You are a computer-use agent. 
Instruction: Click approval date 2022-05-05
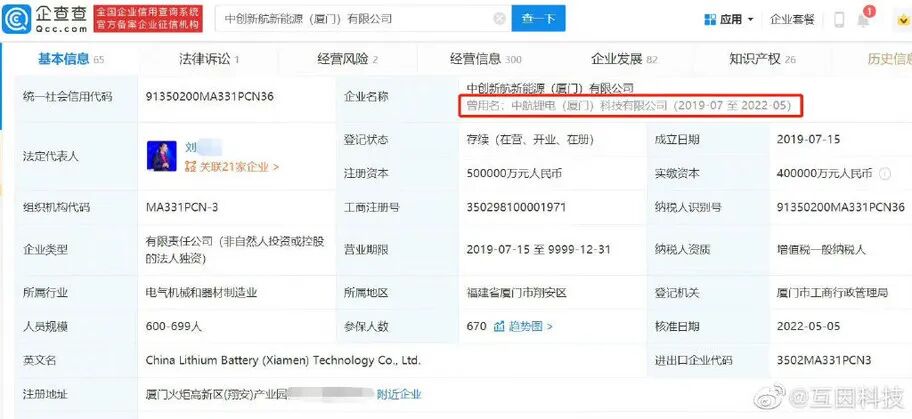click(808, 326)
